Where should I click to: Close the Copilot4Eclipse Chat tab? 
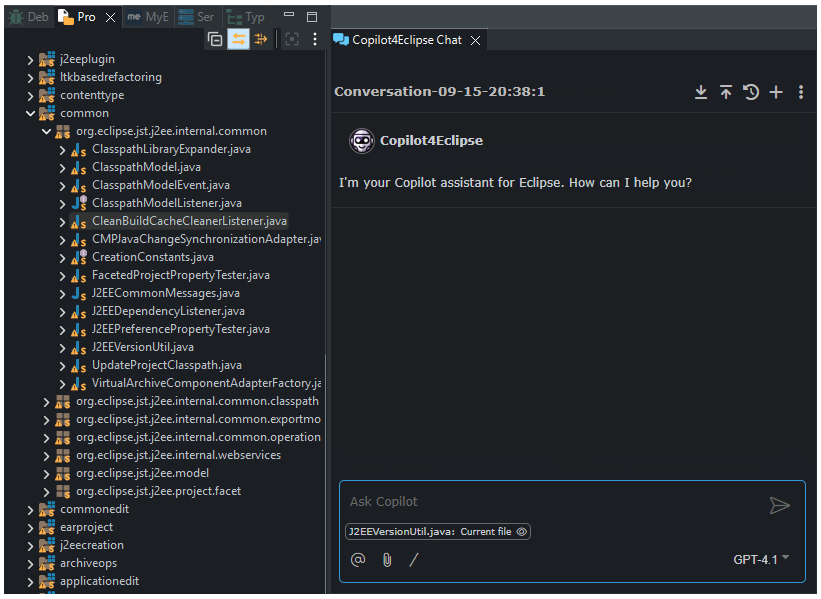475,40
